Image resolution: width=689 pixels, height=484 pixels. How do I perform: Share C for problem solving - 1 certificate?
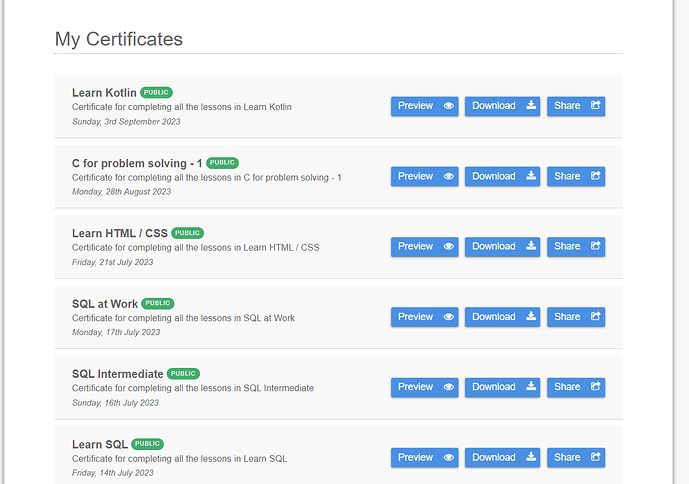click(576, 176)
